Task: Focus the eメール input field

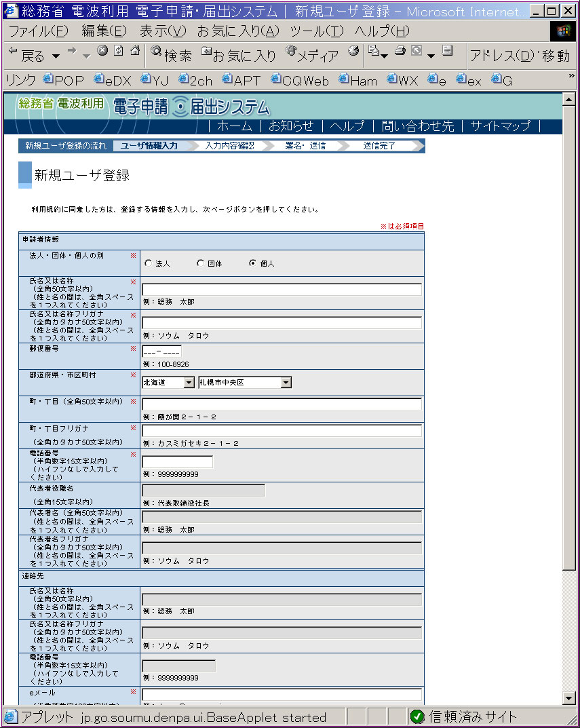Action: click(x=282, y=695)
